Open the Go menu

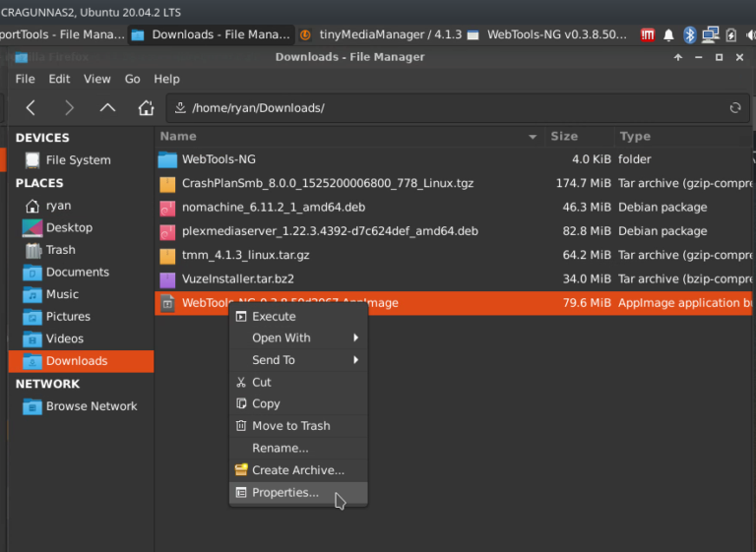click(x=132, y=79)
